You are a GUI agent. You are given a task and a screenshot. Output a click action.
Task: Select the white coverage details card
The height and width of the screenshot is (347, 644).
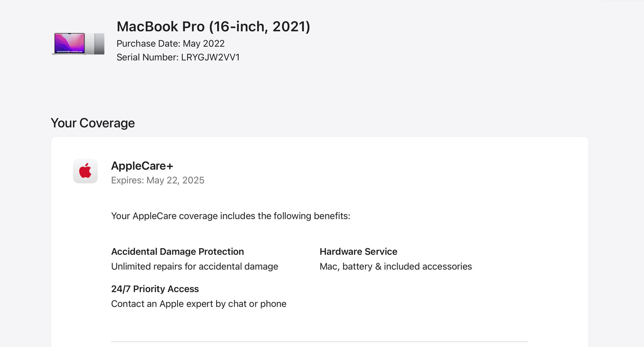click(x=320, y=241)
